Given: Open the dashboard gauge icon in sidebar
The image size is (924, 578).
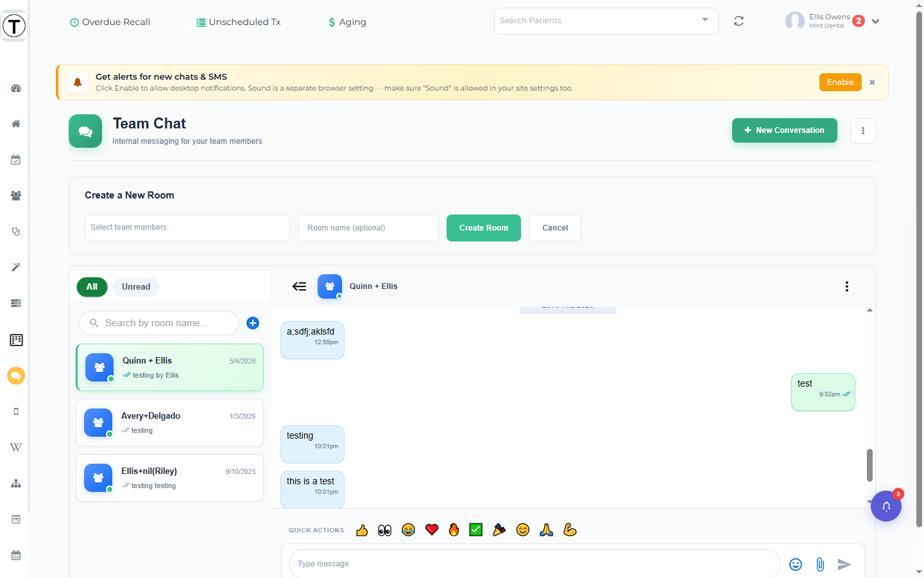Looking at the screenshot, I should point(16,88).
